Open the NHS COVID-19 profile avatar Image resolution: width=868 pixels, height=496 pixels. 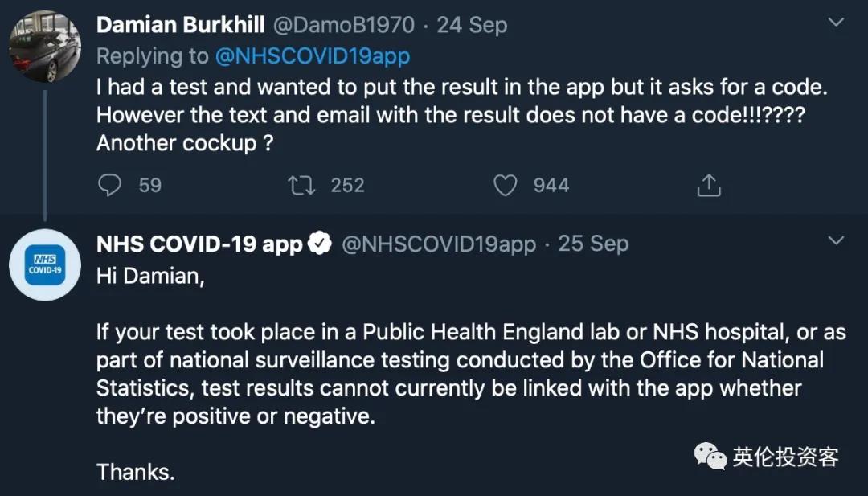coord(45,264)
